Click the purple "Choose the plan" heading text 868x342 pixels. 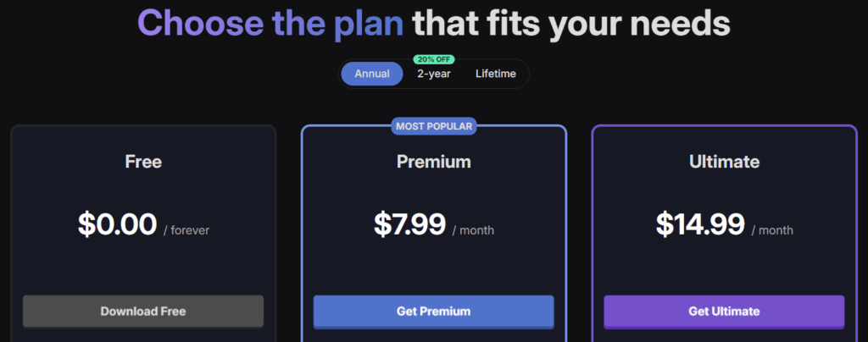(270, 23)
